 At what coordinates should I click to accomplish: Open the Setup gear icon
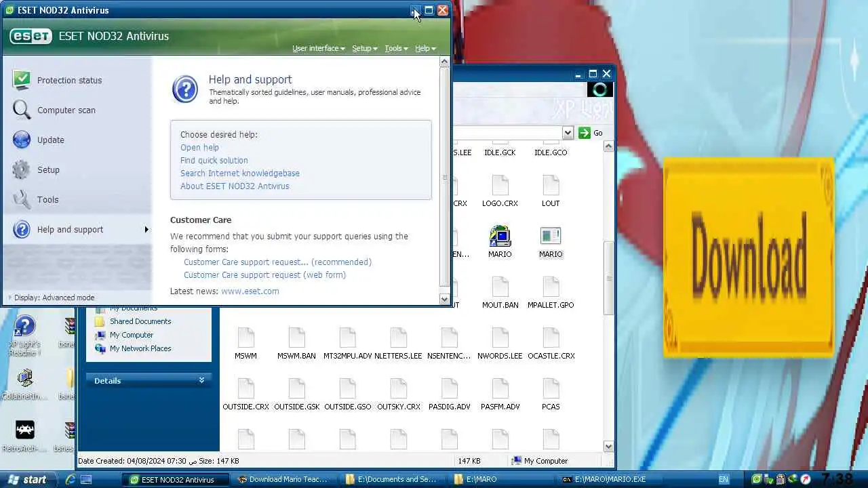(x=22, y=169)
